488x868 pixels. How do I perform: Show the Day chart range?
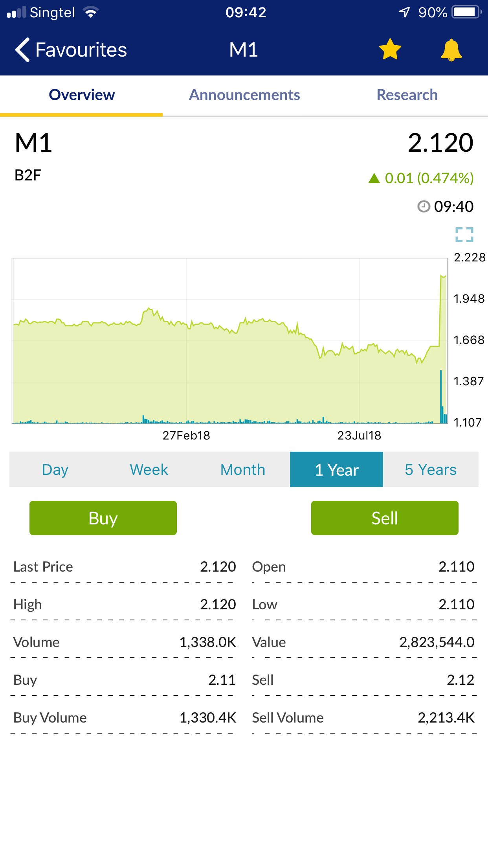point(55,469)
